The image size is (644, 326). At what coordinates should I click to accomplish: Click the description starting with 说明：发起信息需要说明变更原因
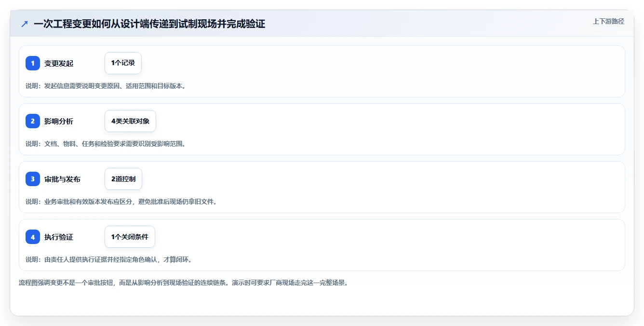[106, 86]
